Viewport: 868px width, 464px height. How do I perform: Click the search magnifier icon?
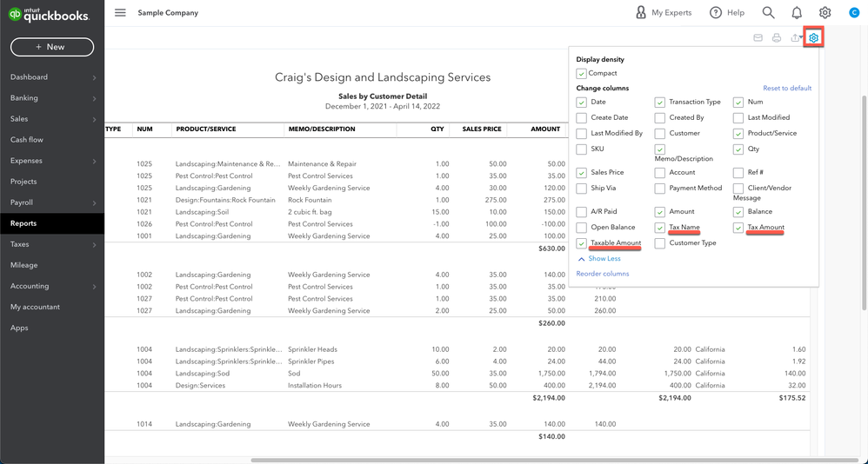pyautogui.click(x=768, y=13)
